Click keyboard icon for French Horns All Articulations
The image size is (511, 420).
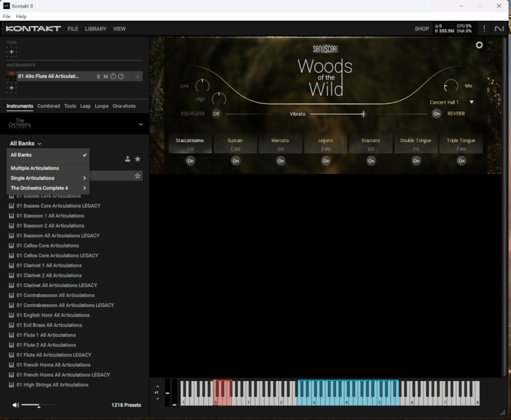point(11,365)
